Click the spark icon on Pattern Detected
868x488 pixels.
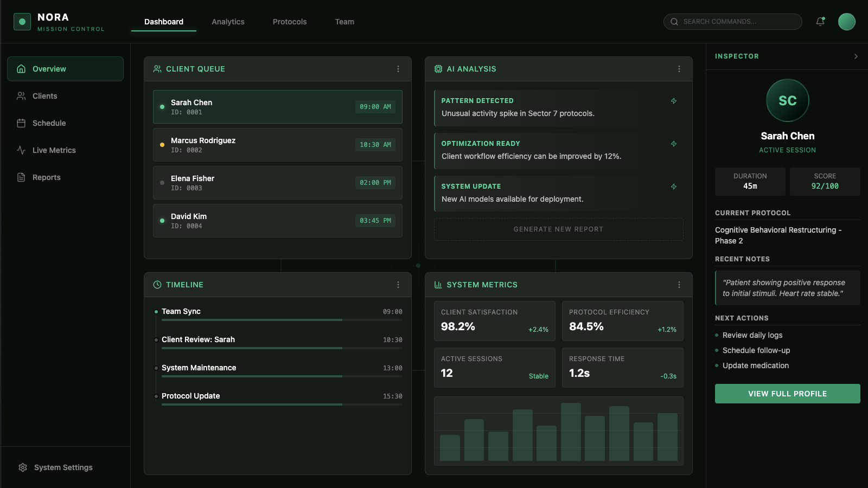tap(674, 101)
